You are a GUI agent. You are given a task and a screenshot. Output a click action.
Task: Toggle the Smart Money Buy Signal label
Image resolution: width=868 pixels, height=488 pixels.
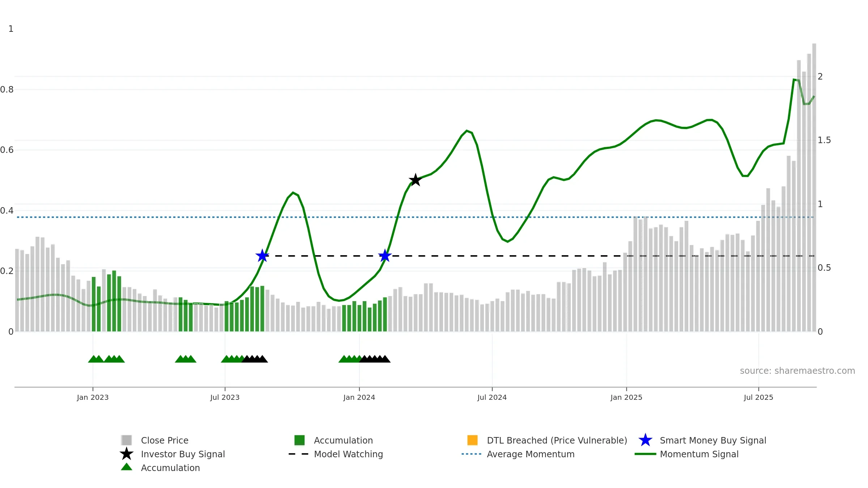[713, 440]
